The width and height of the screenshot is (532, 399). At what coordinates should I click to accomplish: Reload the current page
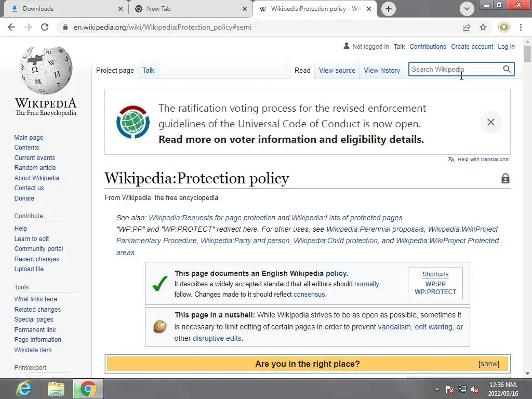click(45, 27)
